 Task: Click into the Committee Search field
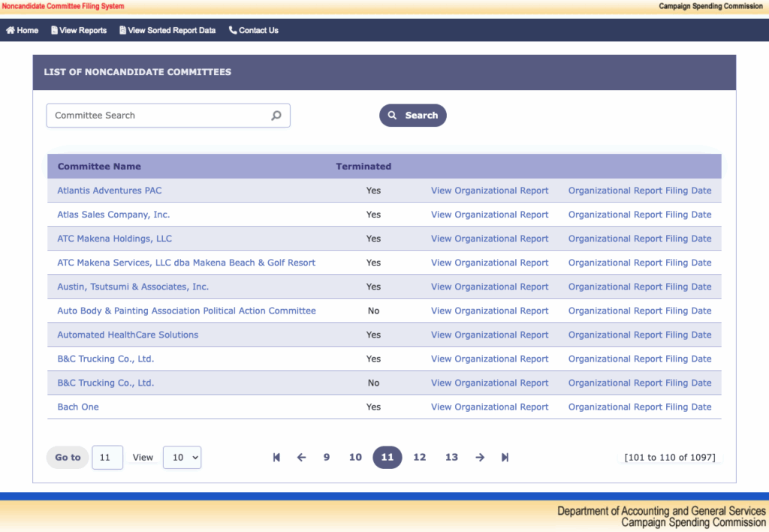pos(158,116)
